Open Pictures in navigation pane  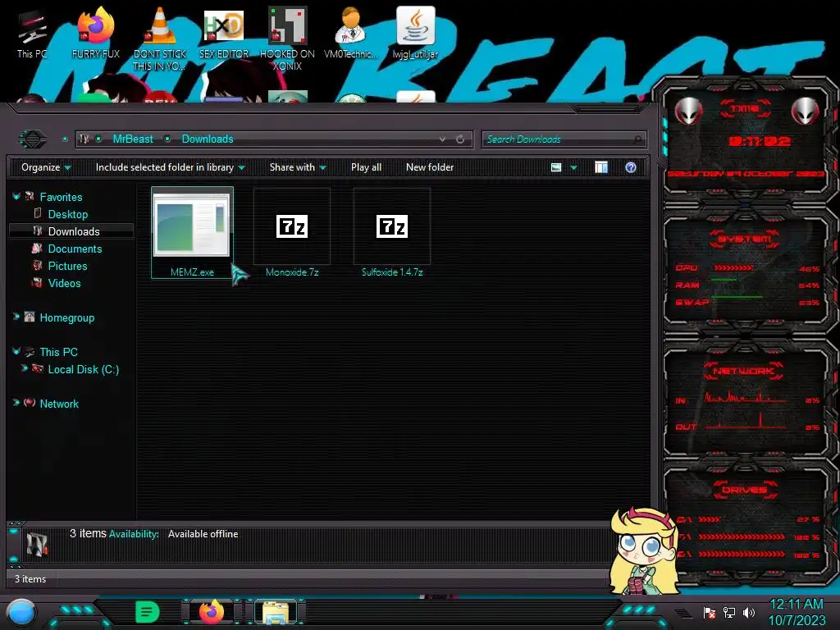[x=67, y=266]
